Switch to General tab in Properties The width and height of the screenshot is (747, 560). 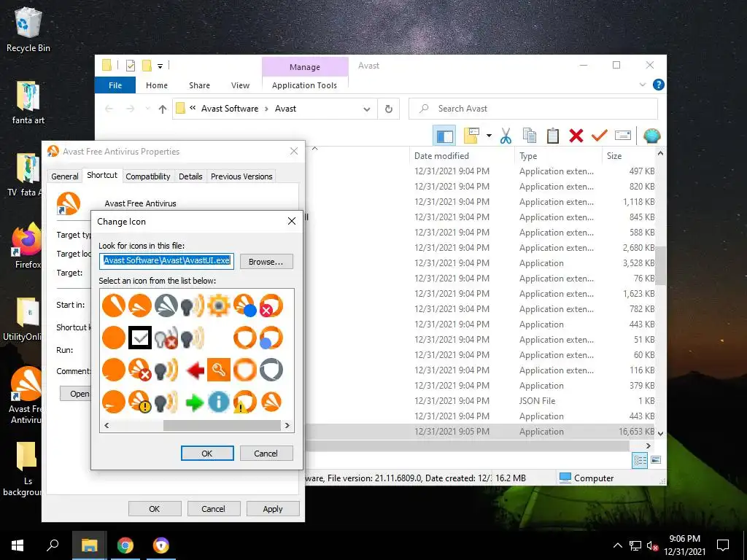point(65,176)
